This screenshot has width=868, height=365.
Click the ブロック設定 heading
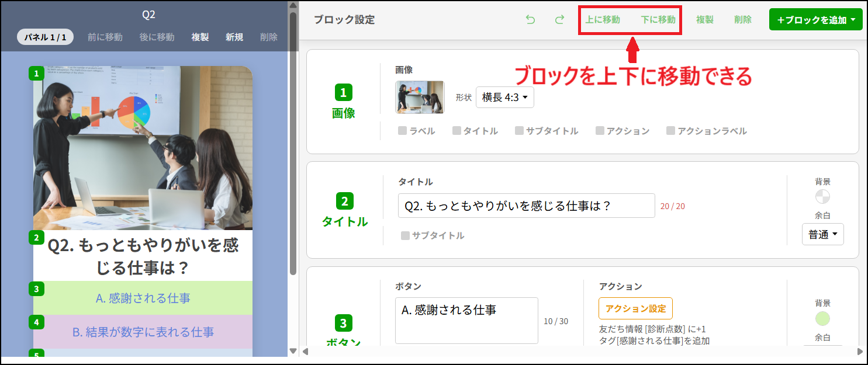344,19
